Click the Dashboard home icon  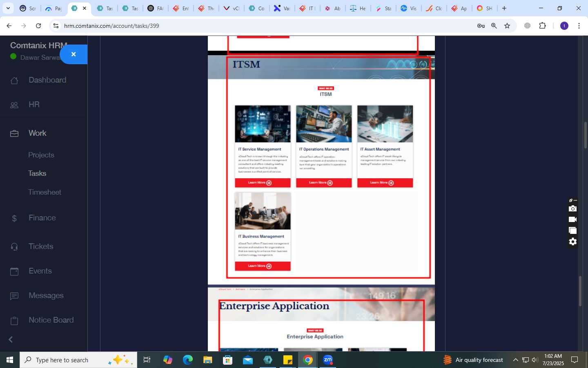point(14,81)
